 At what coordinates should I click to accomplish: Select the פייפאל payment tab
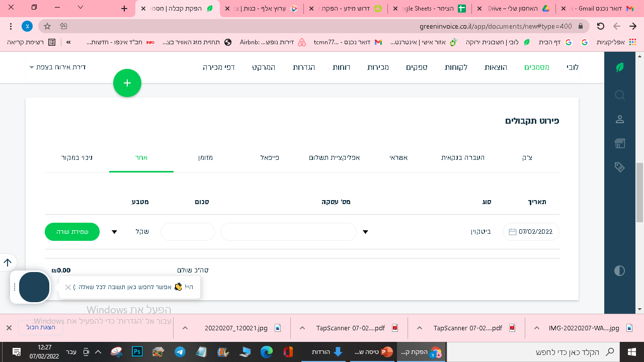point(270,158)
